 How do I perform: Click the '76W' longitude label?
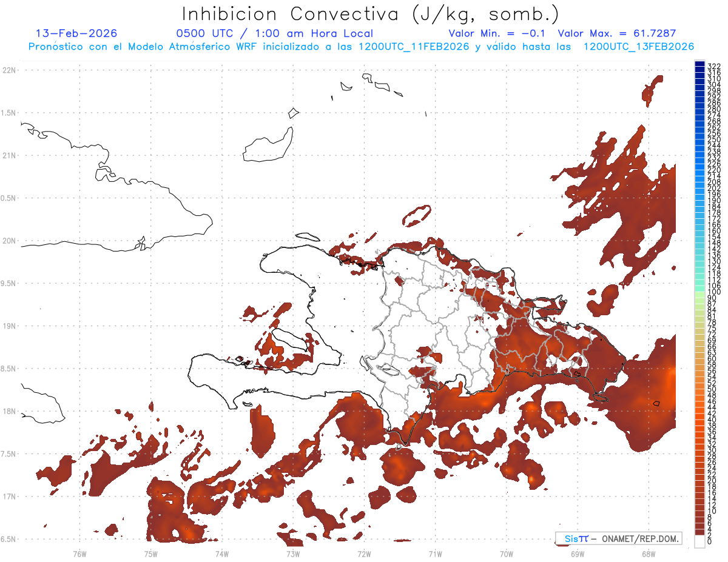click(x=79, y=554)
